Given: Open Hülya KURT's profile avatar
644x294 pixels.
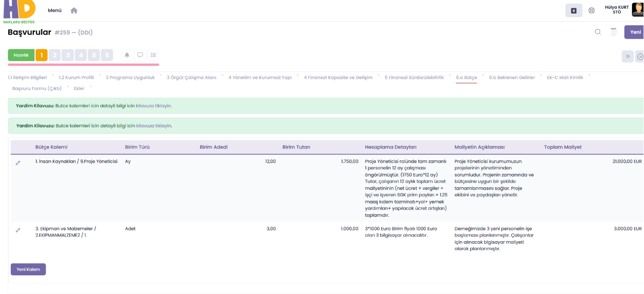Looking at the screenshot, I should (637, 10).
